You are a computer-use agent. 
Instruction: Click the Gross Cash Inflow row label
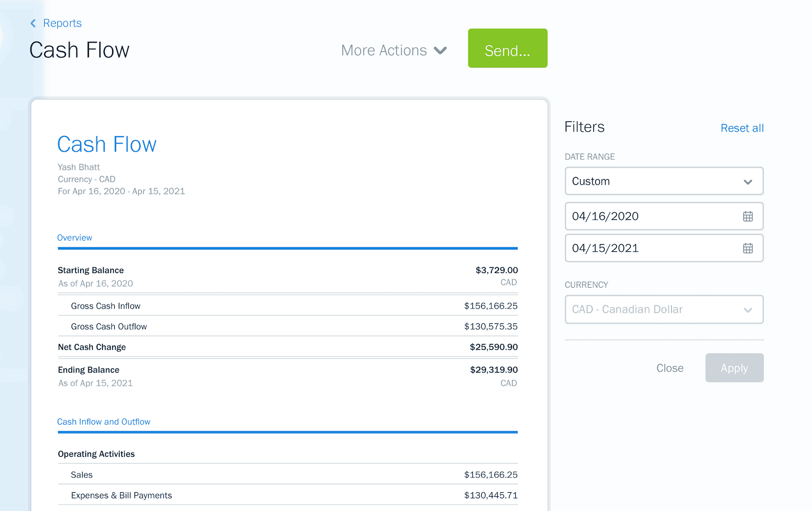[x=106, y=306]
